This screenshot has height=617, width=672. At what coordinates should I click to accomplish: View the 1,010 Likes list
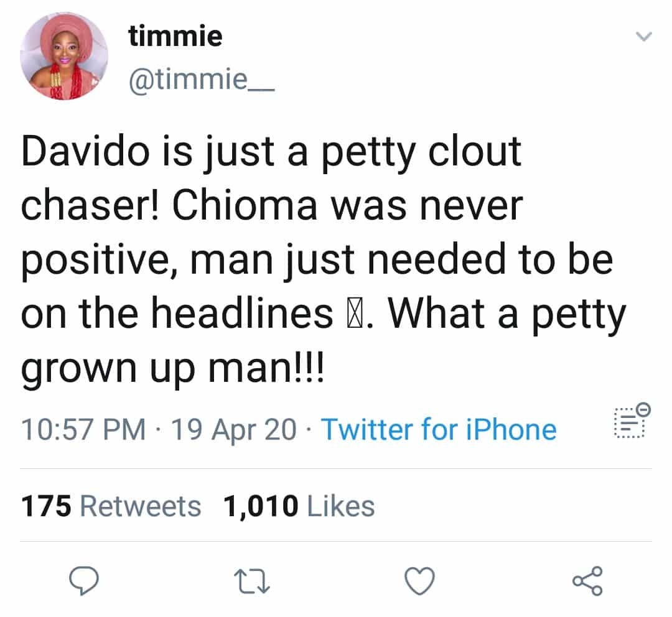pos(299,506)
